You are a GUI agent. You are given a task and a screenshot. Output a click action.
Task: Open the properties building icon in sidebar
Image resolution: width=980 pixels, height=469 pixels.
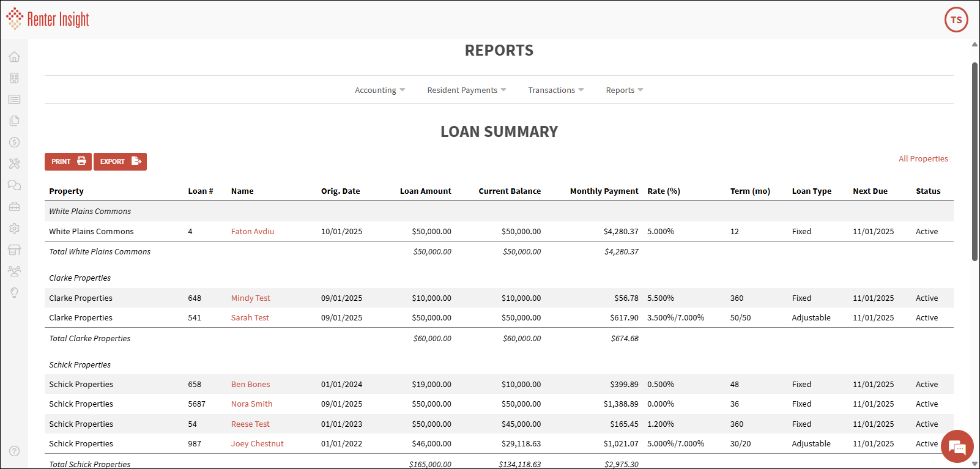click(x=14, y=78)
